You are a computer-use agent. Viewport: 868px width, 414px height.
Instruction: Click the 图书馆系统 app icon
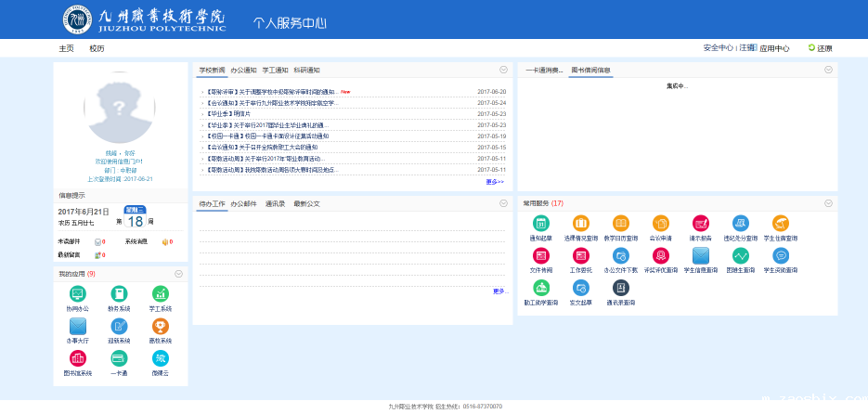(x=78, y=358)
